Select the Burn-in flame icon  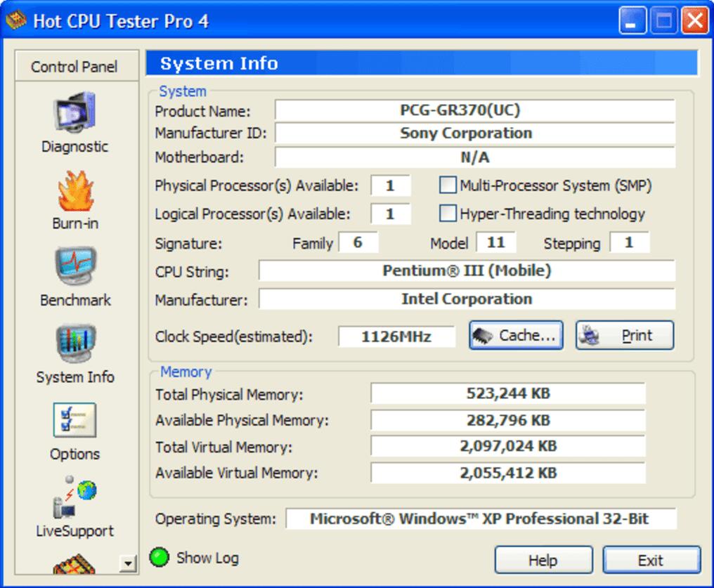[75, 192]
